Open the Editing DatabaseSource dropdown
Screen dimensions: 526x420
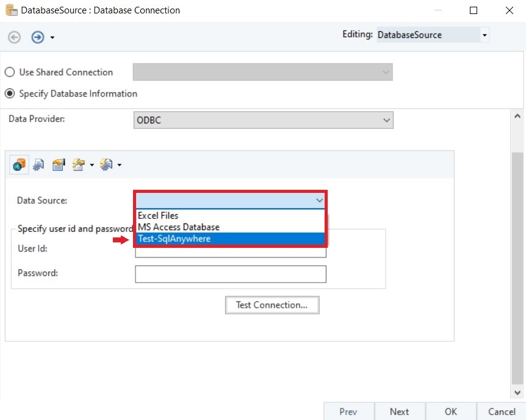click(x=485, y=35)
